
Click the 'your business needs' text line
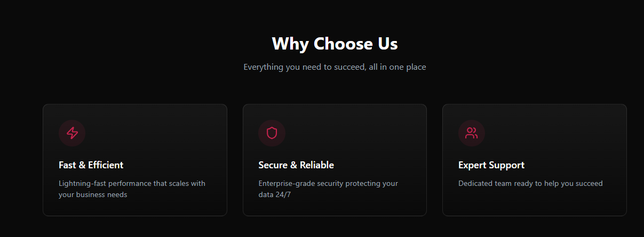[x=93, y=195]
